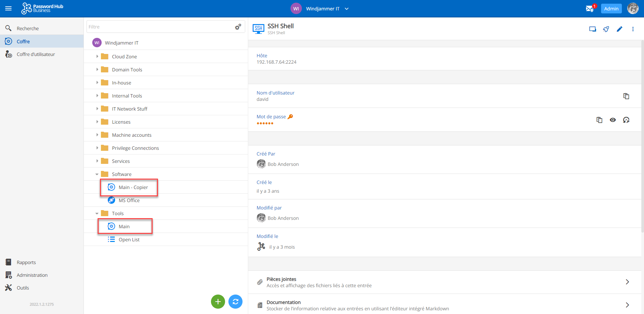Click the green add entry button

(x=218, y=302)
